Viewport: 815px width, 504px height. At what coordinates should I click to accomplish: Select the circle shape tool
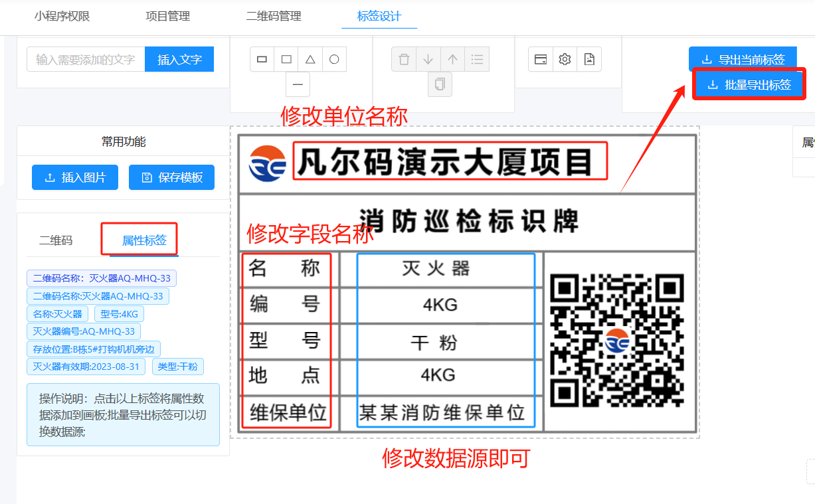pos(333,59)
